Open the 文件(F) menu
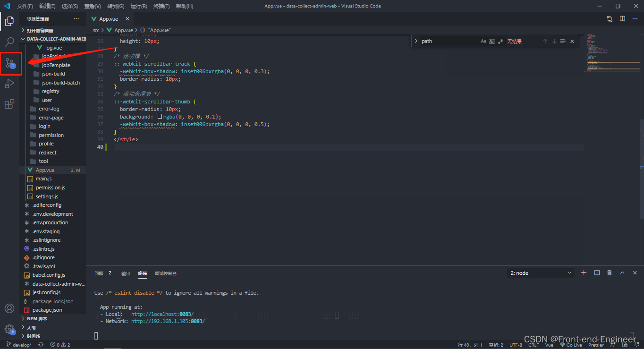The height and width of the screenshot is (349, 644). (25, 6)
